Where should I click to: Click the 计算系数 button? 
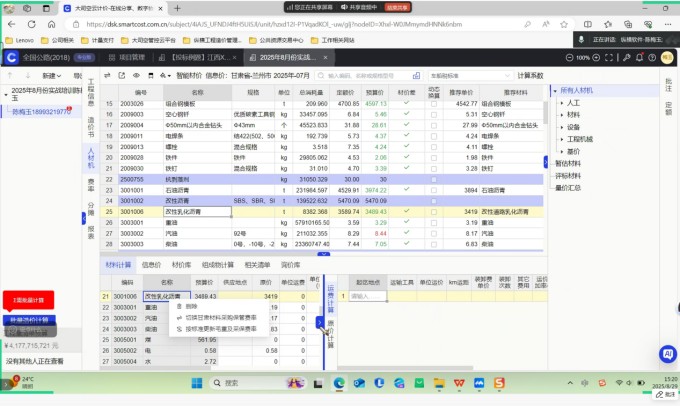tap(529, 75)
